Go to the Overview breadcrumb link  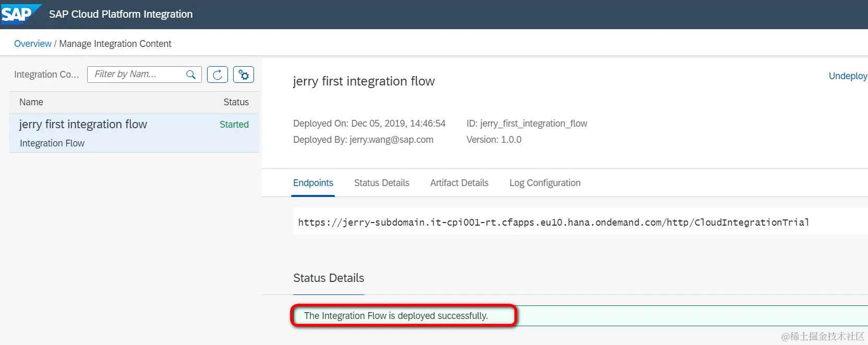coord(32,44)
